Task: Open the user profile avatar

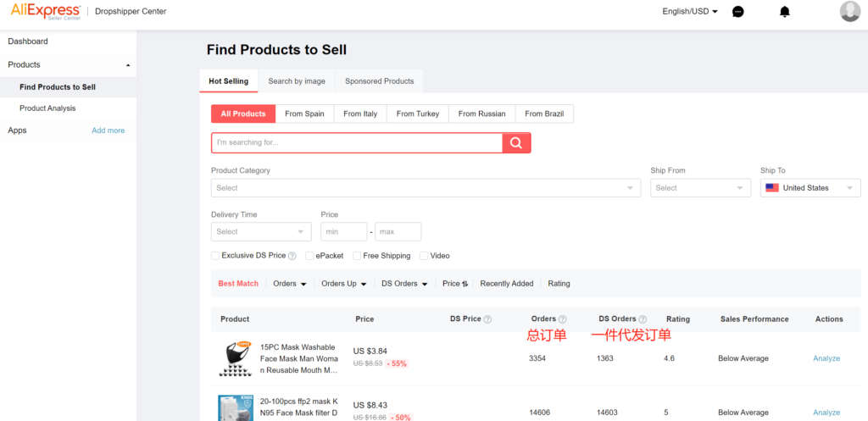Action: [x=849, y=12]
